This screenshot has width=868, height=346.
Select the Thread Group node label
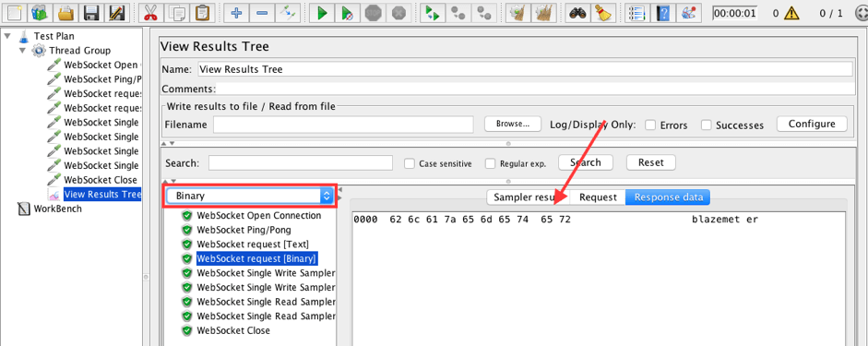(x=79, y=51)
